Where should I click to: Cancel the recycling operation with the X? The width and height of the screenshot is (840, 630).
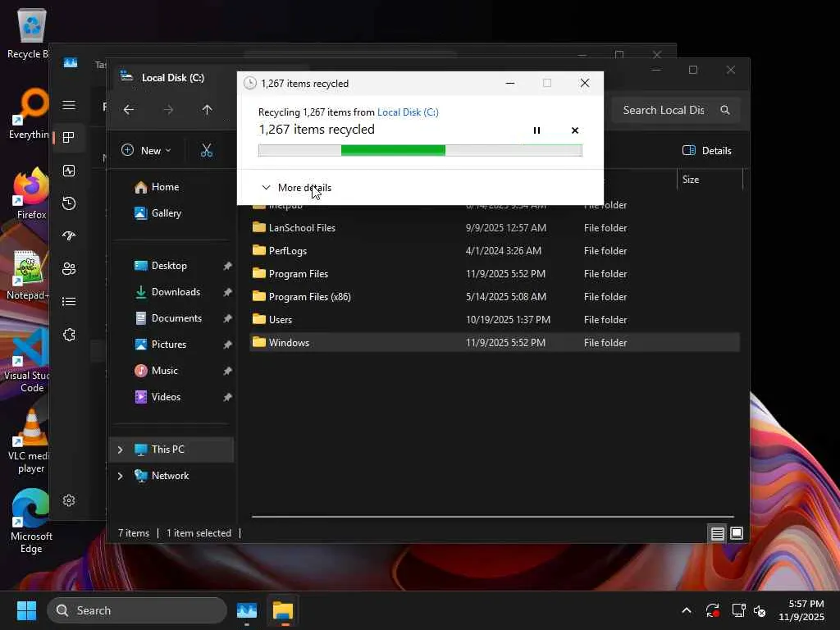[575, 130]
